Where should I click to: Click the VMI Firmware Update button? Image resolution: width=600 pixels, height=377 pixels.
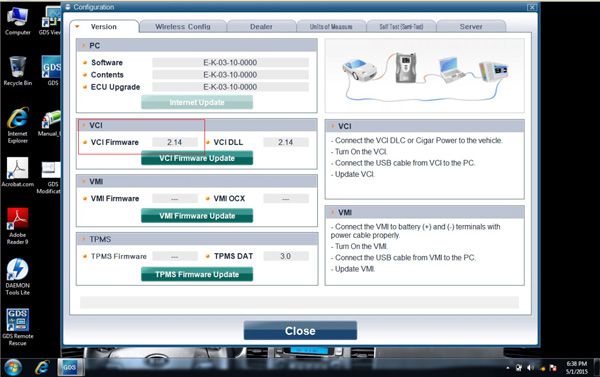pyautogui.click(x=197, y=215)
